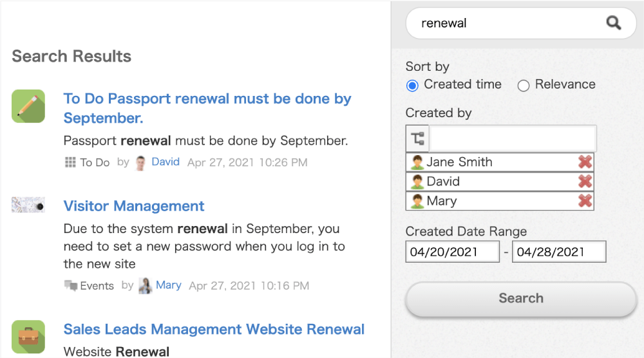Viewport: 644px width, 358px height.
Task: Click the Created by user input field
Action: coord(513,138)
